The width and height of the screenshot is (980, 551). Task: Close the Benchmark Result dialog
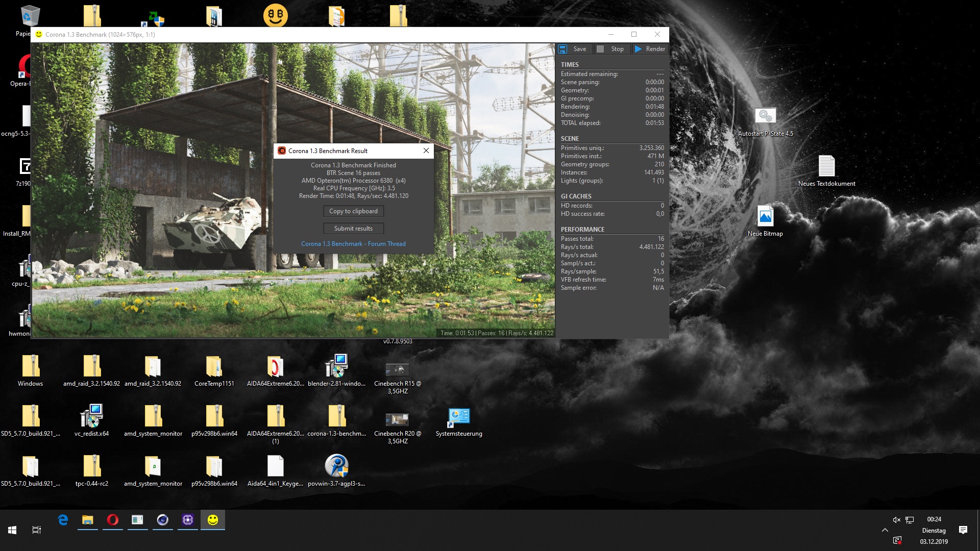point(426,151)
